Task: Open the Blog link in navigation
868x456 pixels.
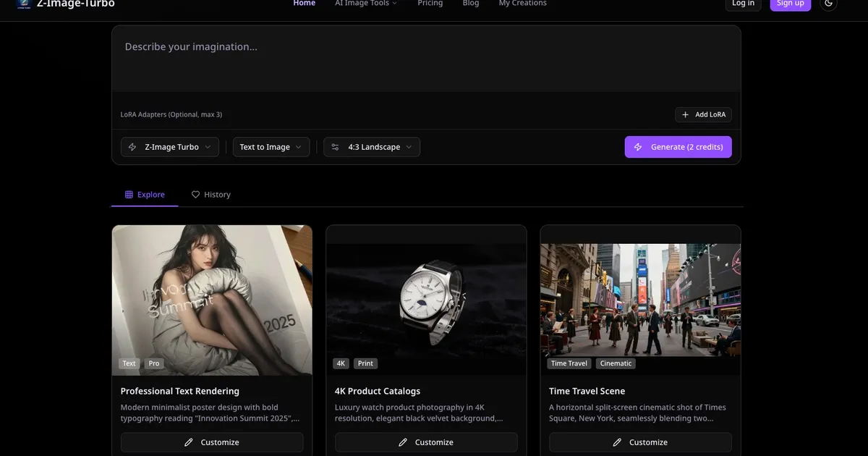Action: 471,4
